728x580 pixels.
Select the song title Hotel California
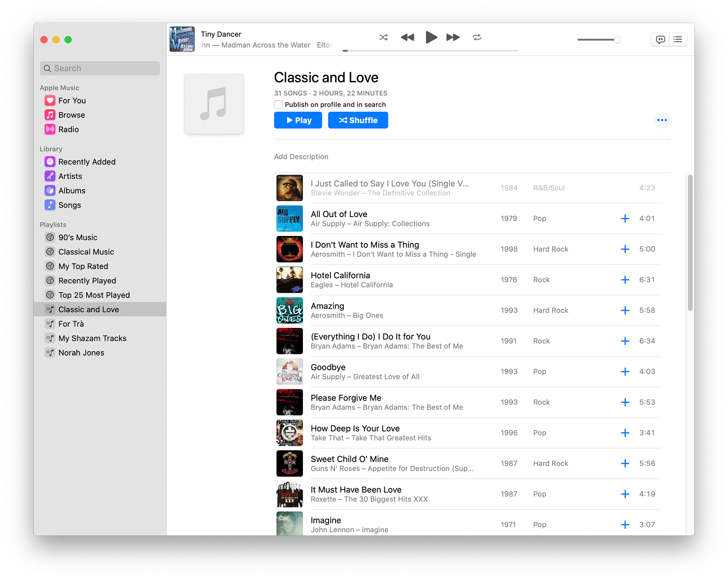pos(340,275)
